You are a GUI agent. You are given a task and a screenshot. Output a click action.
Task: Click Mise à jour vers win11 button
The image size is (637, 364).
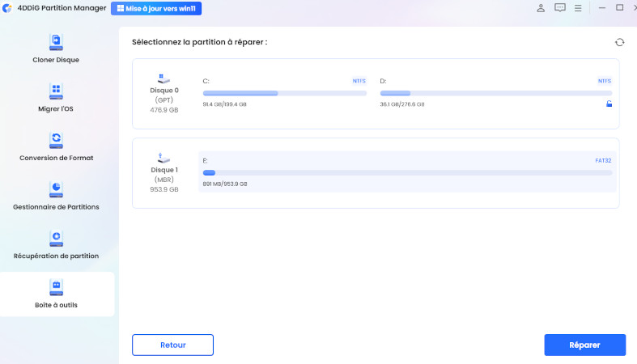[x=156, y=8]
